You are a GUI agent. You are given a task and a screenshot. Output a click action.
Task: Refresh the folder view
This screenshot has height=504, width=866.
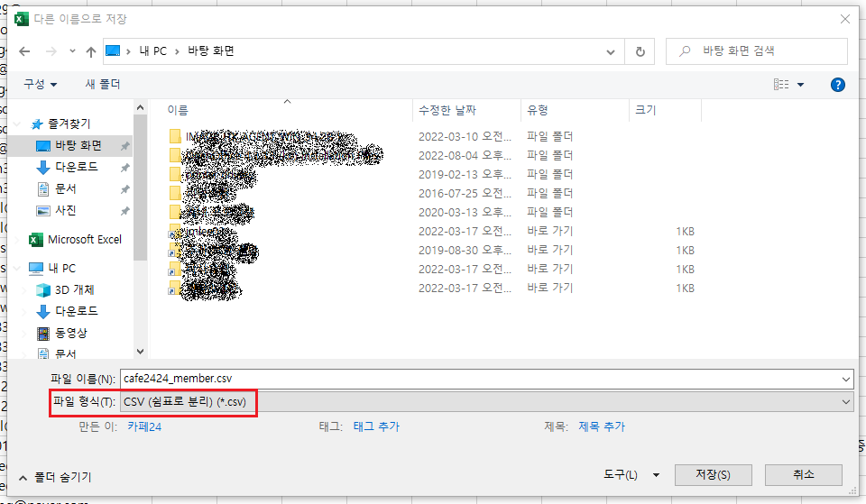coord(640,51)
